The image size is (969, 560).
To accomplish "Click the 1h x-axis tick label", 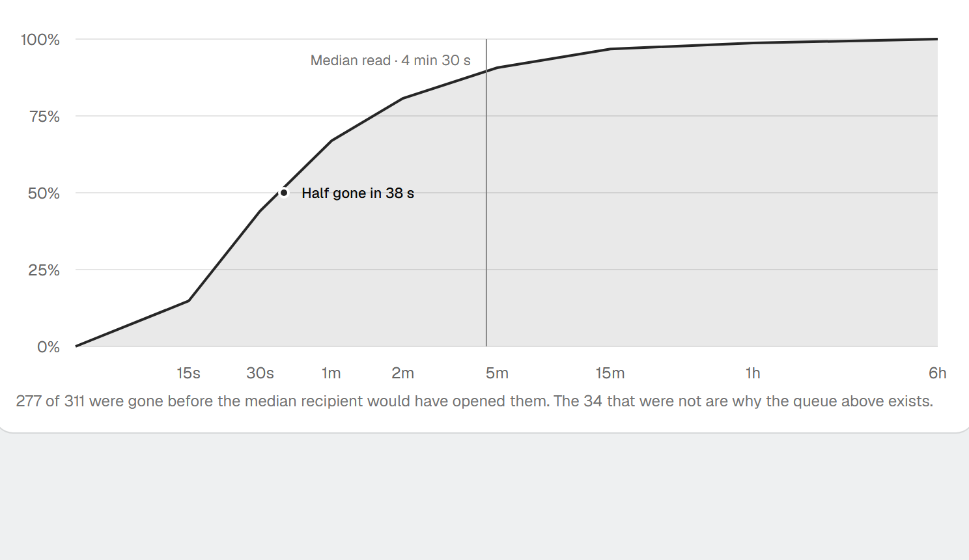I will click(753, 373).
